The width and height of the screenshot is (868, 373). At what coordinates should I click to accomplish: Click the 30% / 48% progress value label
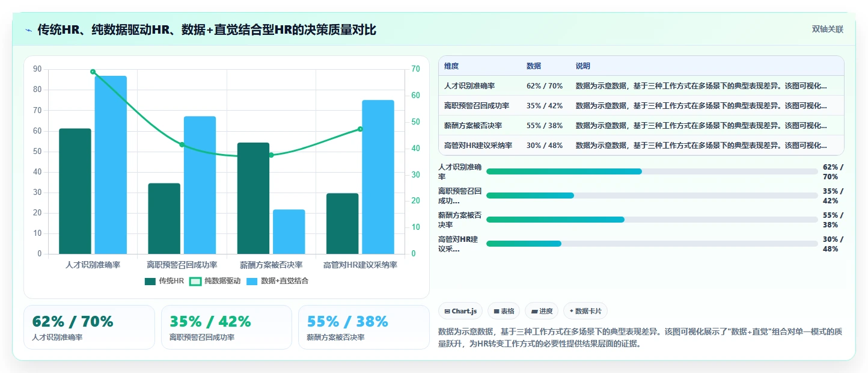[833, 244]
